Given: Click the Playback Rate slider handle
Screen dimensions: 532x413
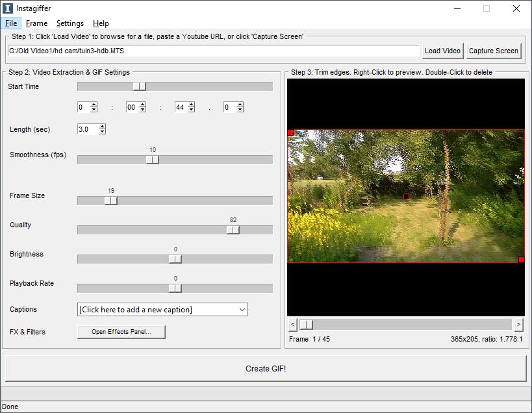Looking at the screenshot, I should point(175,288).
